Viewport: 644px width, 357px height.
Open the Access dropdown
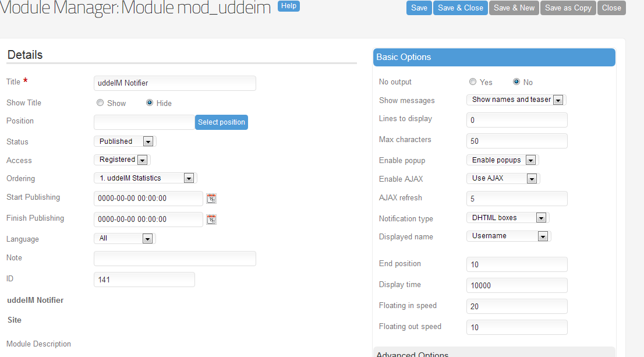pyautogui.click(x=122, y=160)
